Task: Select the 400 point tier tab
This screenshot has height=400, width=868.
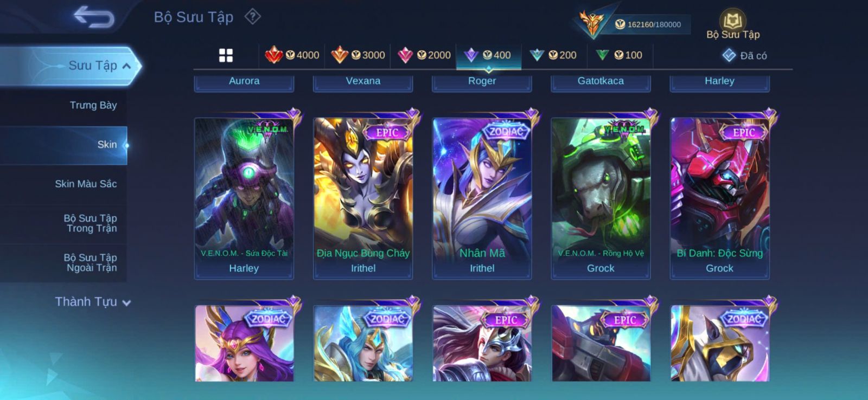Action: (489, 55)
